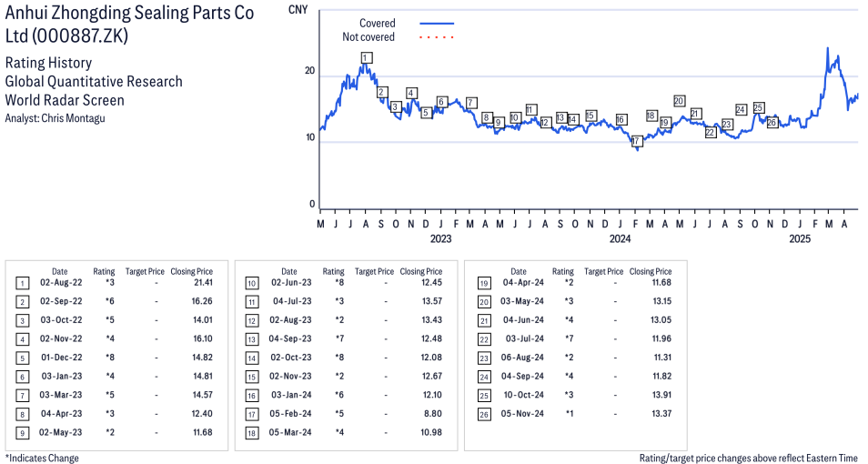Screen dimensions: 868x464
Task: Click the analyst name Chris Montagu
Action: 73,118
